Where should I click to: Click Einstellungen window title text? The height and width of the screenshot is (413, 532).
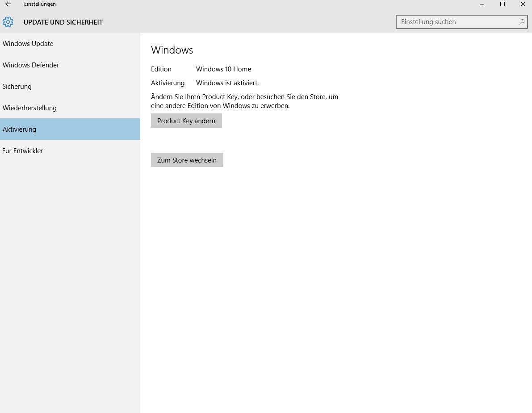pyautogui.click(x=40, y=4)
